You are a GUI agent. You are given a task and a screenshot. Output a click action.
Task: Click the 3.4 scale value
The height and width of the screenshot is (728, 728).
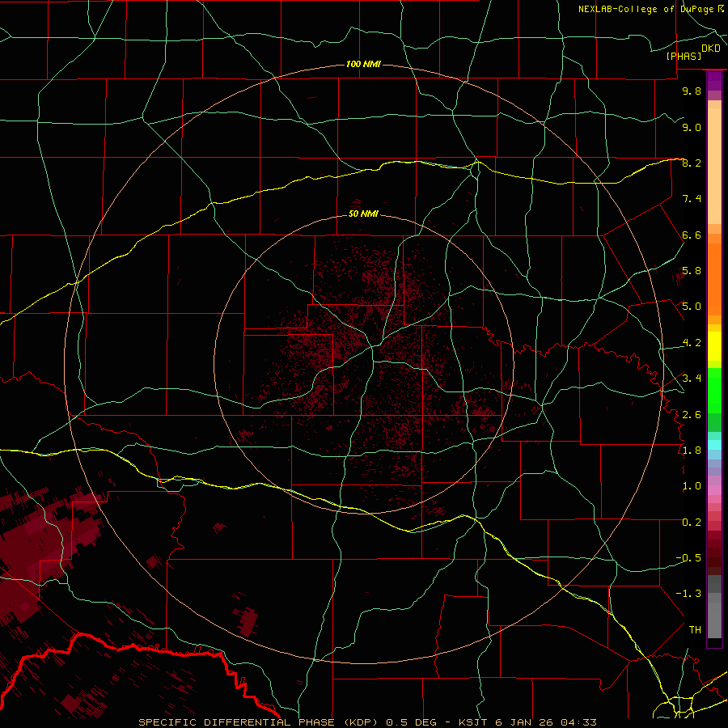692,379
